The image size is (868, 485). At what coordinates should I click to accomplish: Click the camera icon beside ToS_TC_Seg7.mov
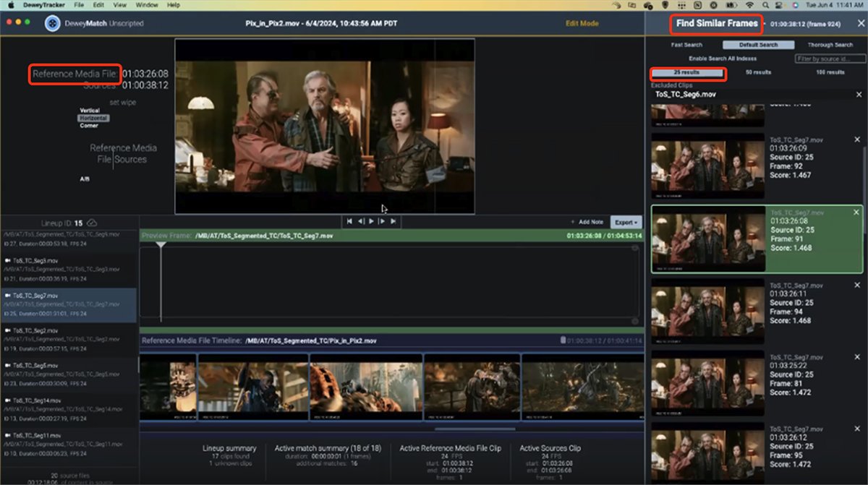7,295
